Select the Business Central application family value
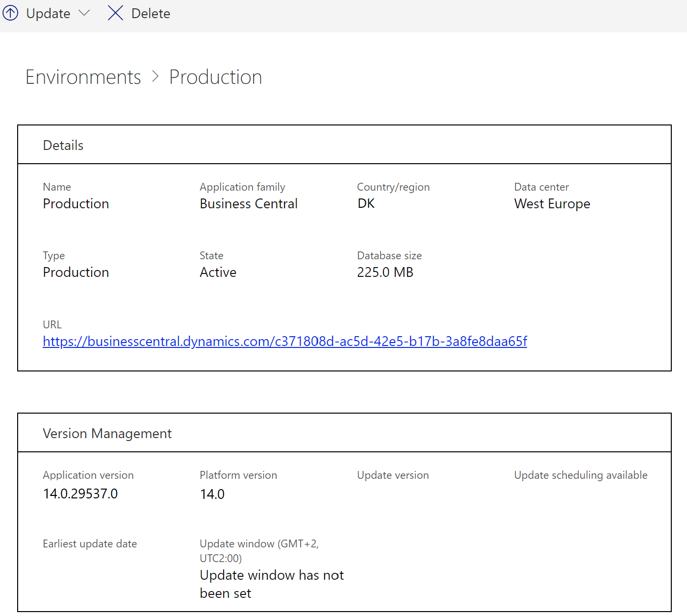 pos(249,203)
